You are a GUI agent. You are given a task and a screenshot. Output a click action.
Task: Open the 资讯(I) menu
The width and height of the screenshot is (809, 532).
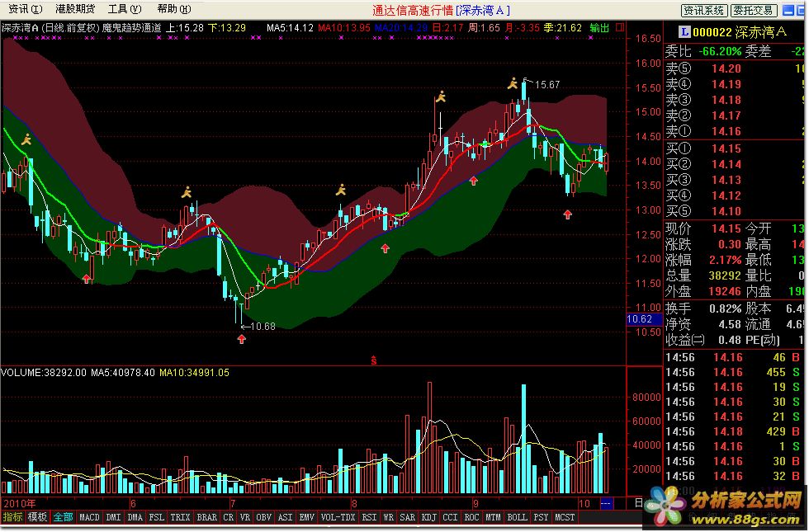(26, 9)
